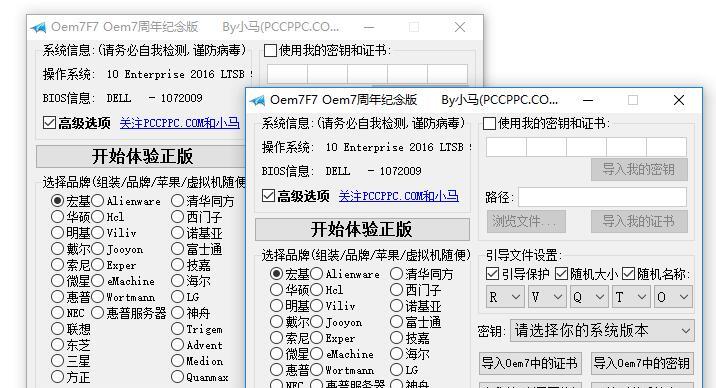Select Hcl radio in the front window
The width and height of the screenshot is (716, 388).
click(316, 290)
